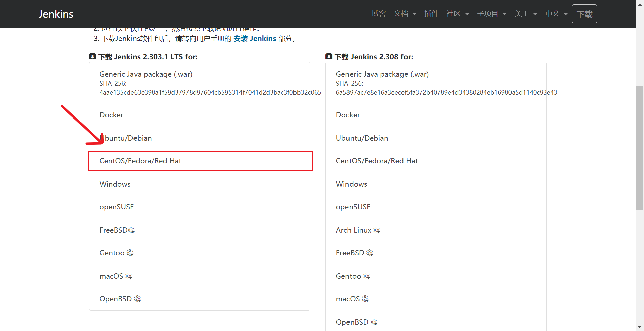This screenshot has width=644, height=331.
Task: Click third-party gear icon beside LTS FreeBSD
Action: click(131, 230)
